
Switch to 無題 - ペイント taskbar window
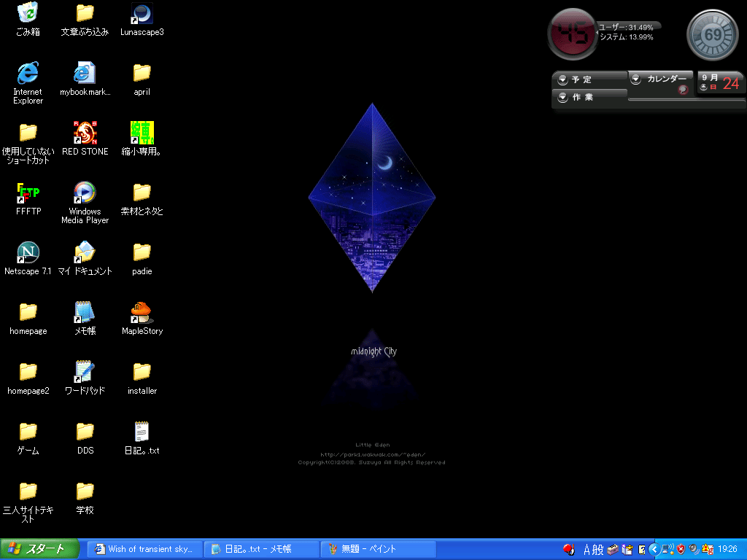[x=378, y=549]
